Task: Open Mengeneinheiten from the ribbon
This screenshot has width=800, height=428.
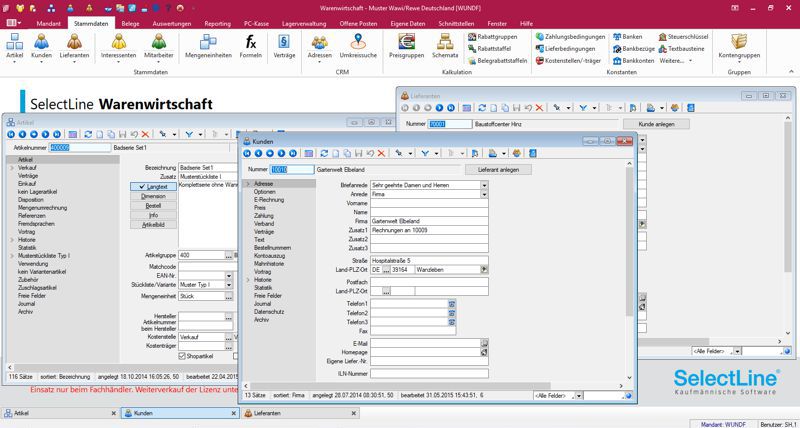Action: pyautogui.click(x=208, y=46)
